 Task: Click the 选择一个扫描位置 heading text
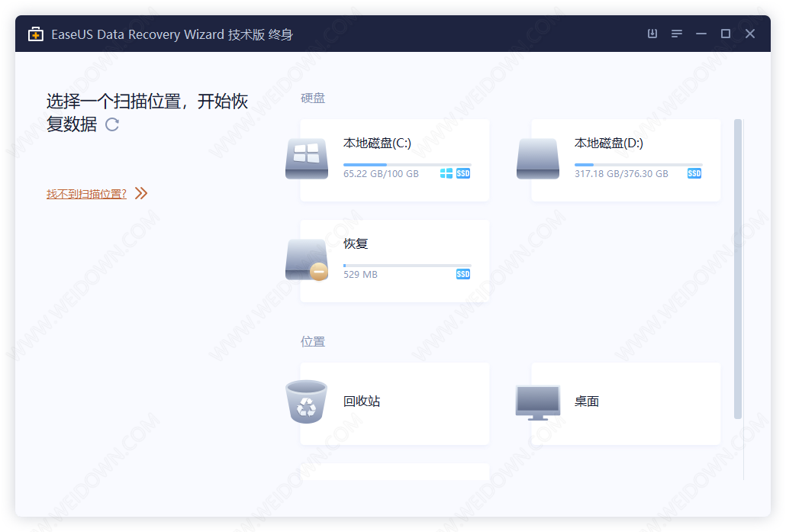(x=147, y=113)
